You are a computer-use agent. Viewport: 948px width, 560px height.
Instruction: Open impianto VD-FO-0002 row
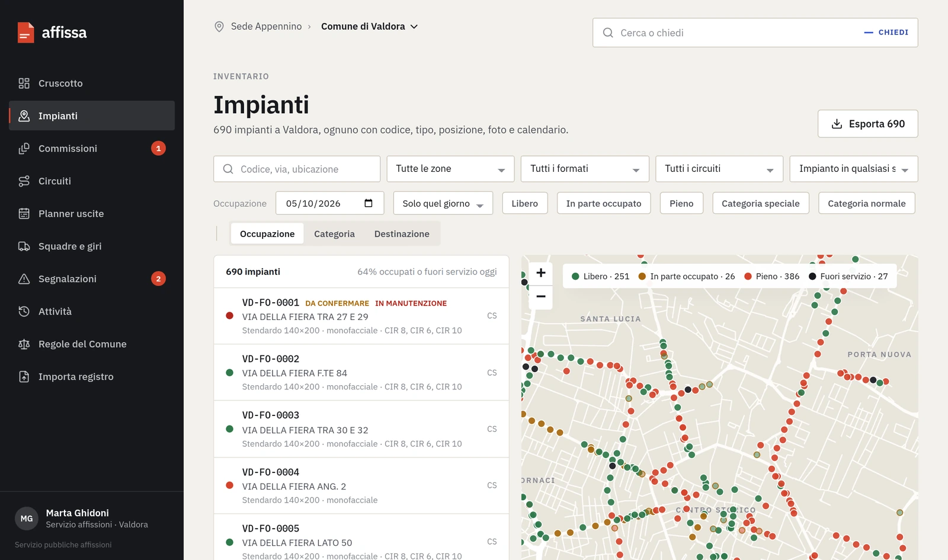coord(361,373)
